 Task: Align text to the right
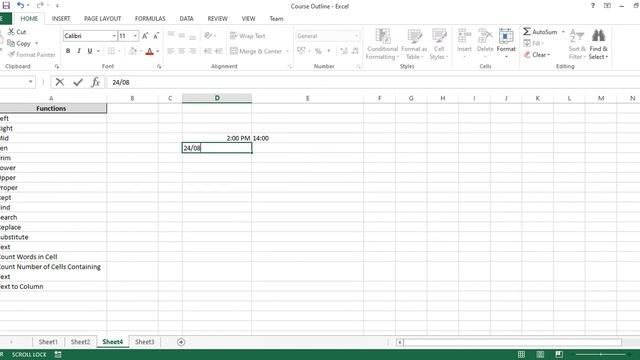tap(192, 51)
